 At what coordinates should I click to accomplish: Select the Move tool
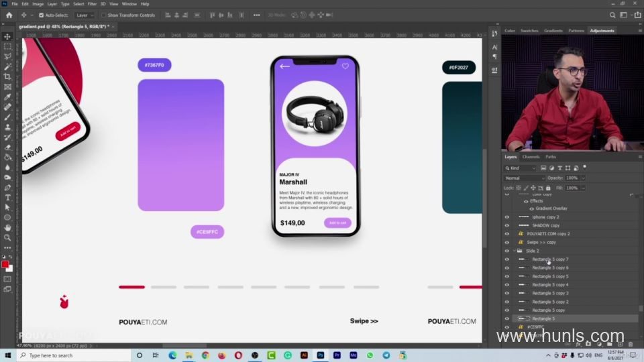[7, 36]
